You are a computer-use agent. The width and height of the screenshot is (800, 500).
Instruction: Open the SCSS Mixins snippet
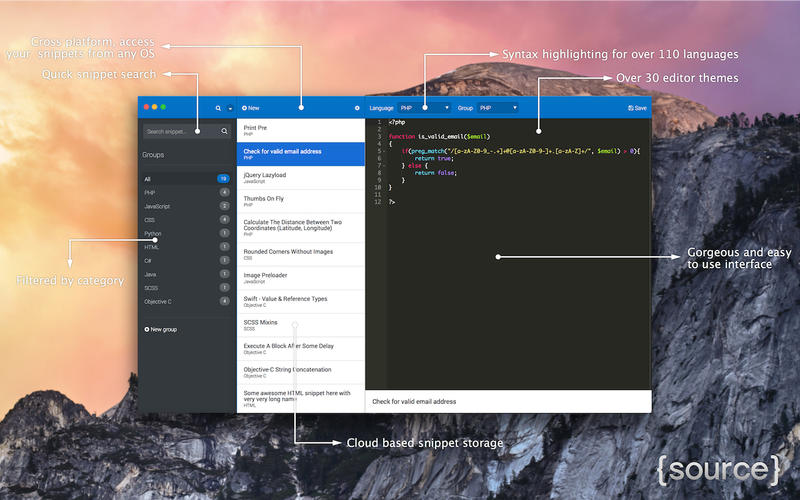pos(301,325)
